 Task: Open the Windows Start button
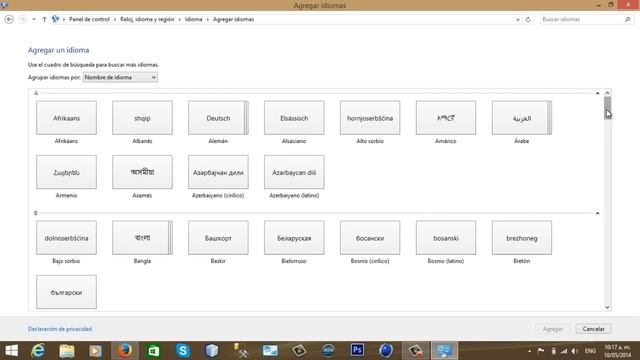coord(11,351)
